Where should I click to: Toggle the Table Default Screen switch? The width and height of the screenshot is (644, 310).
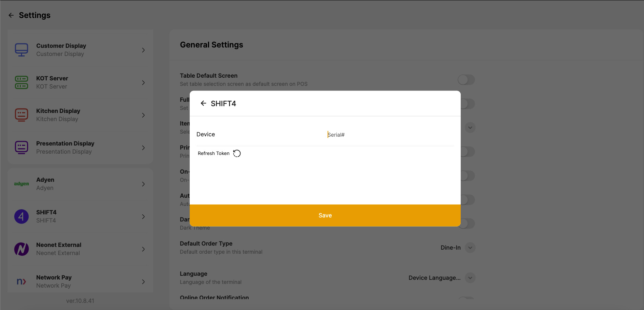[466, 80]
